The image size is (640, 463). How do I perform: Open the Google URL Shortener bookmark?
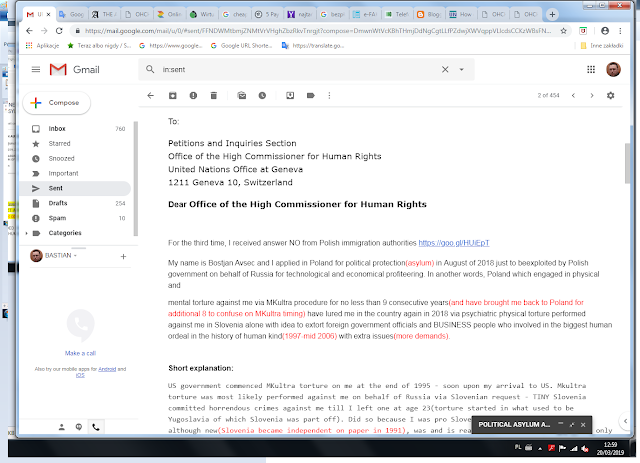click(x=241, y=46)
